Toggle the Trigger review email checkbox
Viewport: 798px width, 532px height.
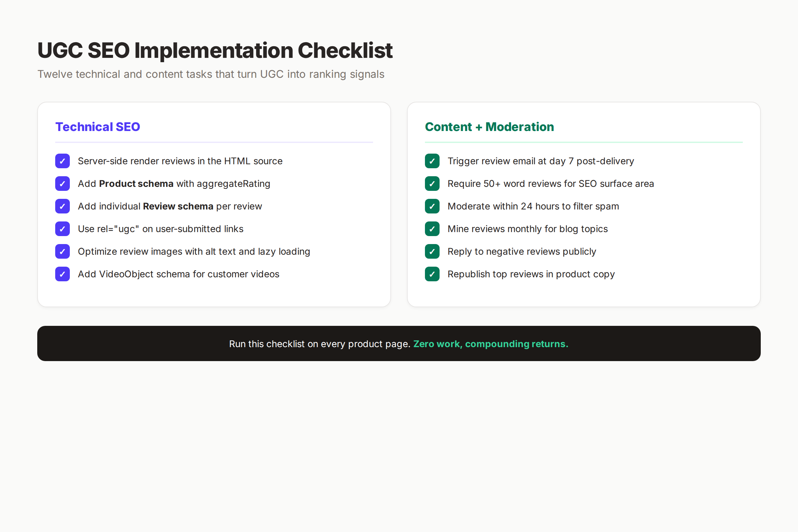[x=432, y=161]
